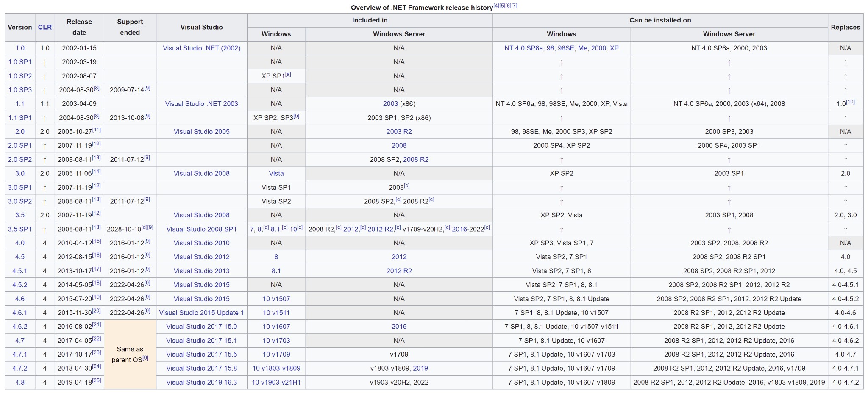Open 10 v1511 Windows link
868x394 pixels.
(x=276, y=313)
